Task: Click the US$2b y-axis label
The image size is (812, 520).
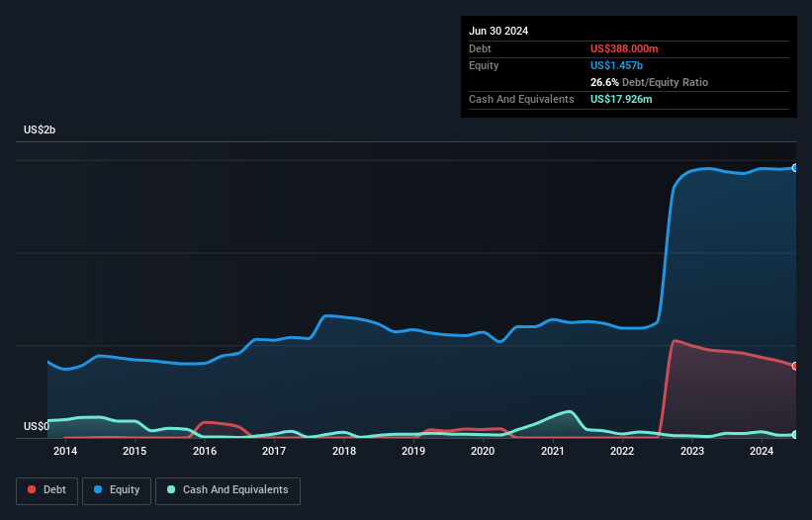Action: pyautogui.click(x=40, y=130)
